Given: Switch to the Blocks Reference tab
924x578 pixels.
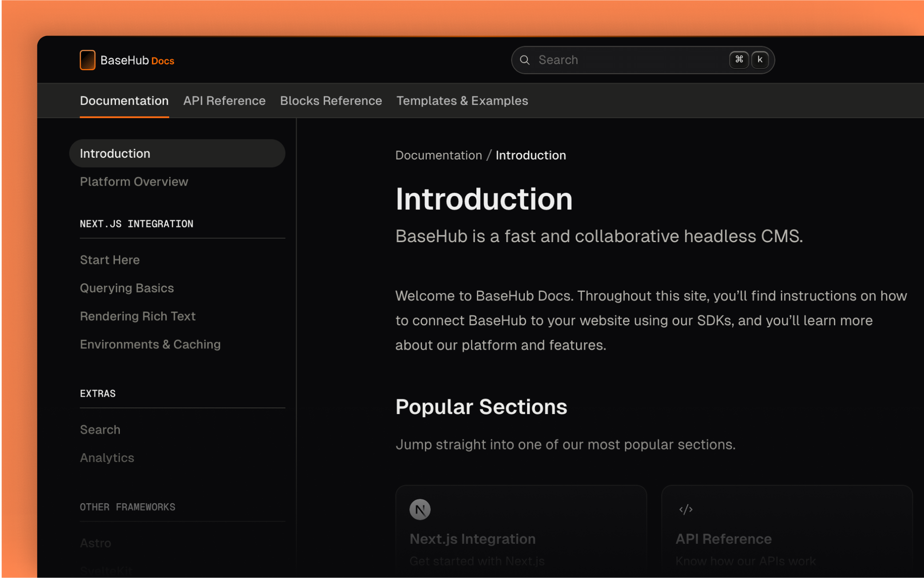Looking at the screenshot, I should [331, 101].
